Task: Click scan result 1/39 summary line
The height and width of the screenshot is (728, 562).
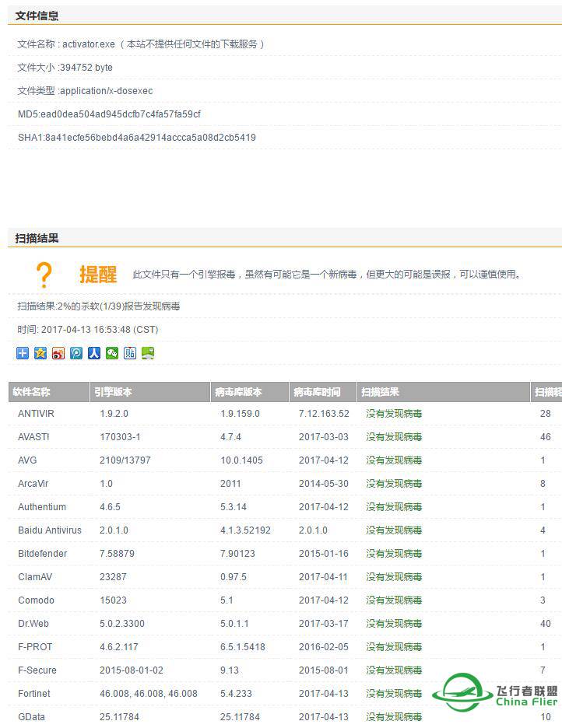Action: (x=98, y=306)
